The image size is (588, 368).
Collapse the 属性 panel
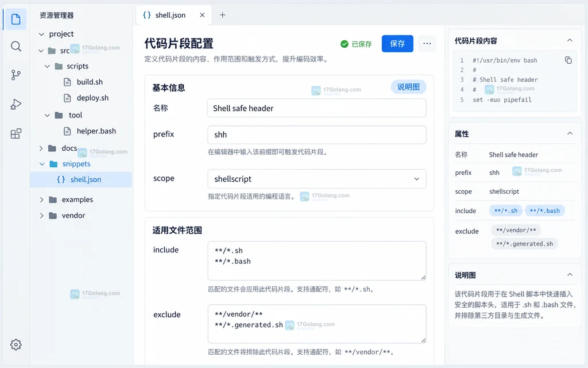pyautogui.click(x=570, y=133)
